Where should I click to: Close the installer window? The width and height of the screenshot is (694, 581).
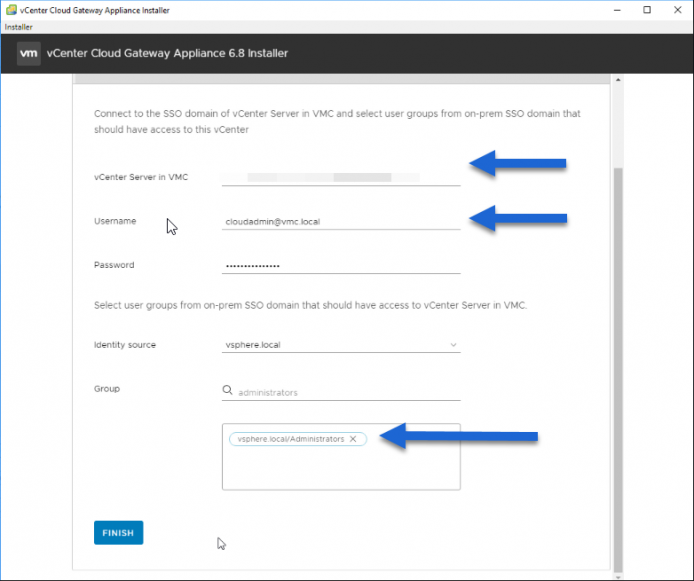pyautogui.click(x=677, y=10)
